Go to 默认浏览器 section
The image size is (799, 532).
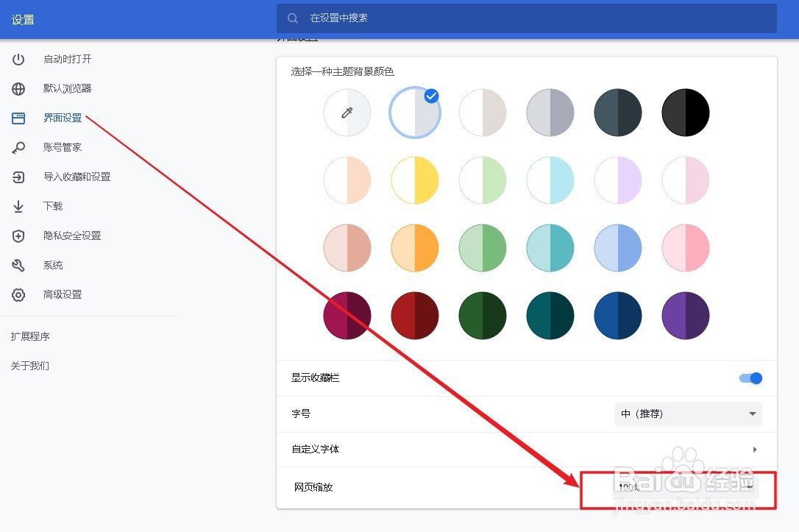tap(67, 88)
